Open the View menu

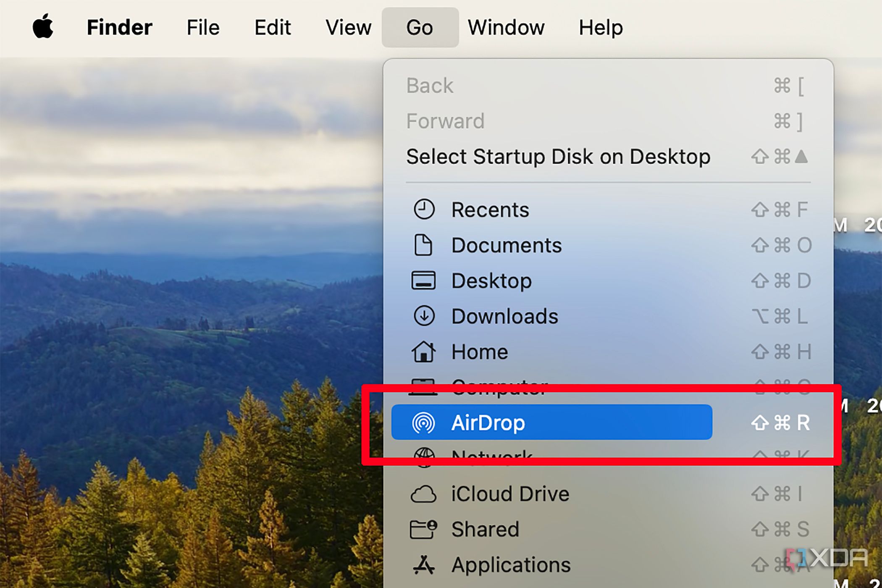coord(348,28)
